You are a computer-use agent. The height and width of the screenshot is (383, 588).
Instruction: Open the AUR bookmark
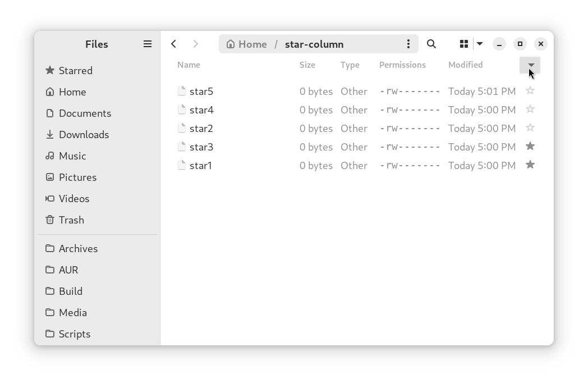coord(97,270)
